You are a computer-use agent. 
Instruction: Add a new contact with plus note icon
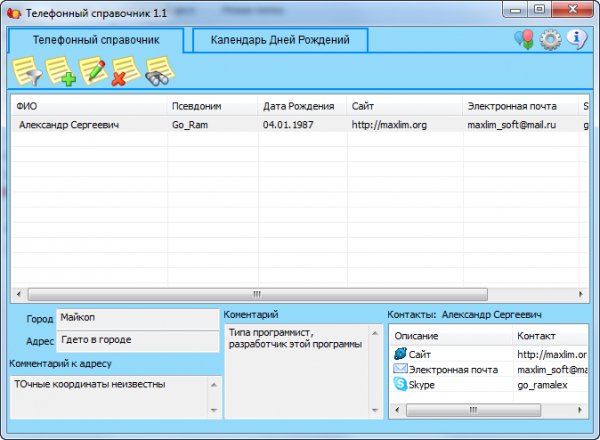pyautogui.click(x=60, y=71)
